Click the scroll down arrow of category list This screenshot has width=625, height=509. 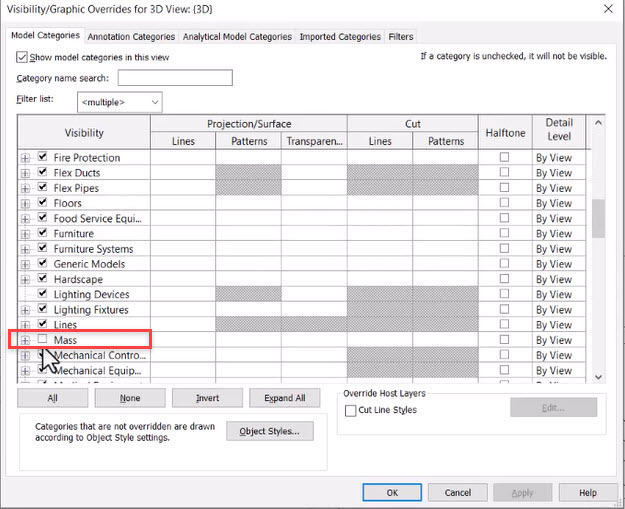[x=598, y=377]
